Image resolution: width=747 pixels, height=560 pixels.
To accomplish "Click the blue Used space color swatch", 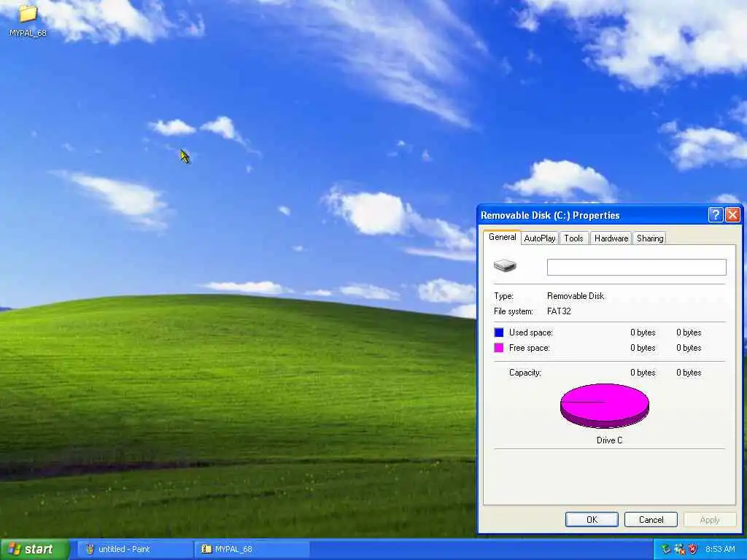I will point(499,332).
